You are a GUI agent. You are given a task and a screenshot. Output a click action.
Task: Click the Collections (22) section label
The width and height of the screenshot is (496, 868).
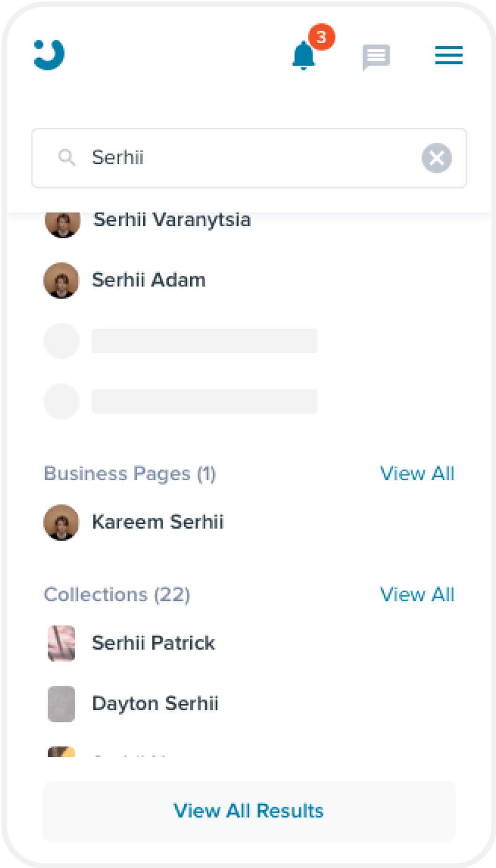click(117, 595)
